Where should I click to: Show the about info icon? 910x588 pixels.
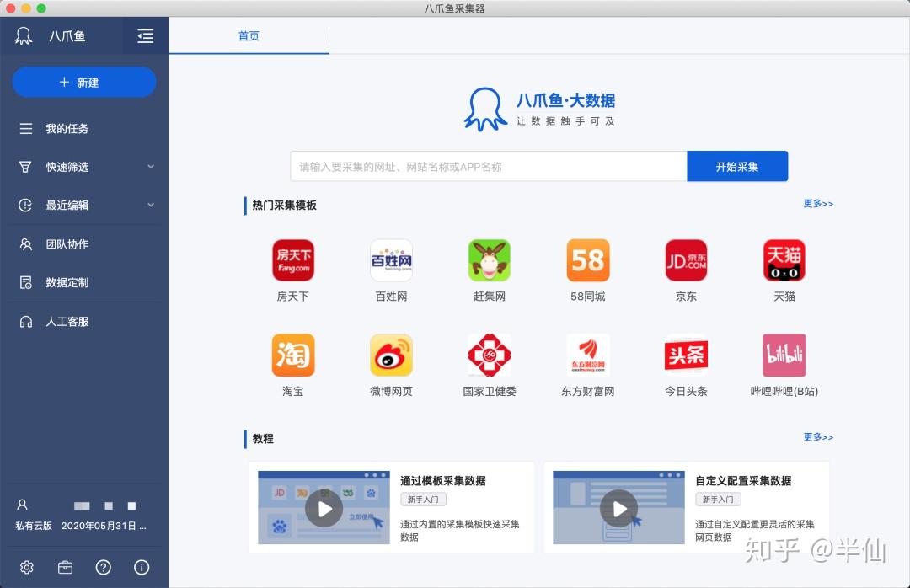[x=142, y=567]
